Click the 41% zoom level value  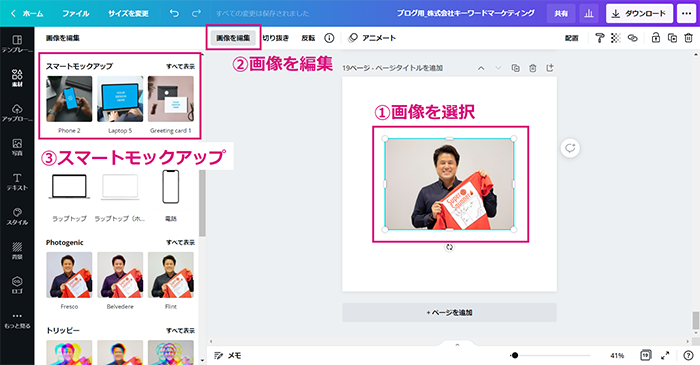pos(617,355)
